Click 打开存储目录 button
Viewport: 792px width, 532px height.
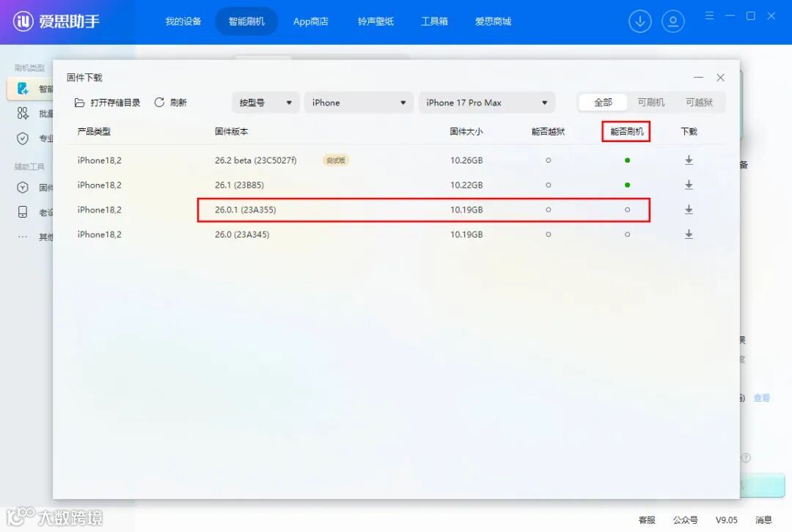107,103
